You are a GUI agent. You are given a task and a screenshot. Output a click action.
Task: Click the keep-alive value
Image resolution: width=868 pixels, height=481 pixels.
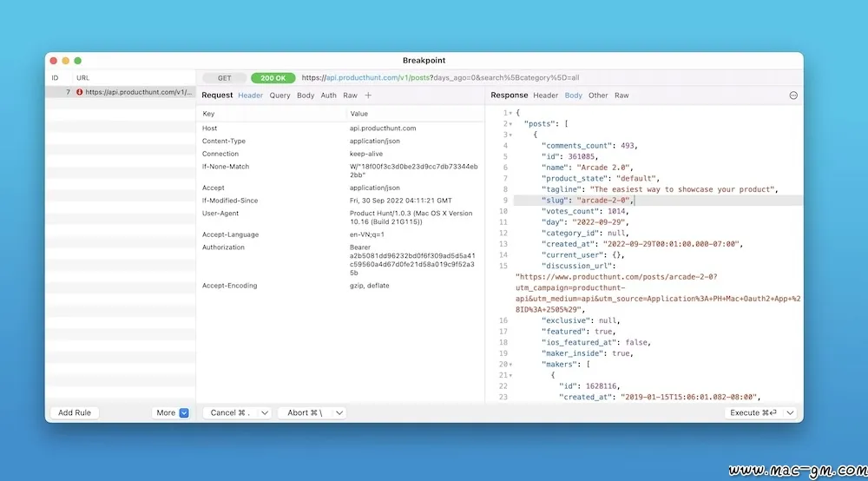[x=366, y=154]
